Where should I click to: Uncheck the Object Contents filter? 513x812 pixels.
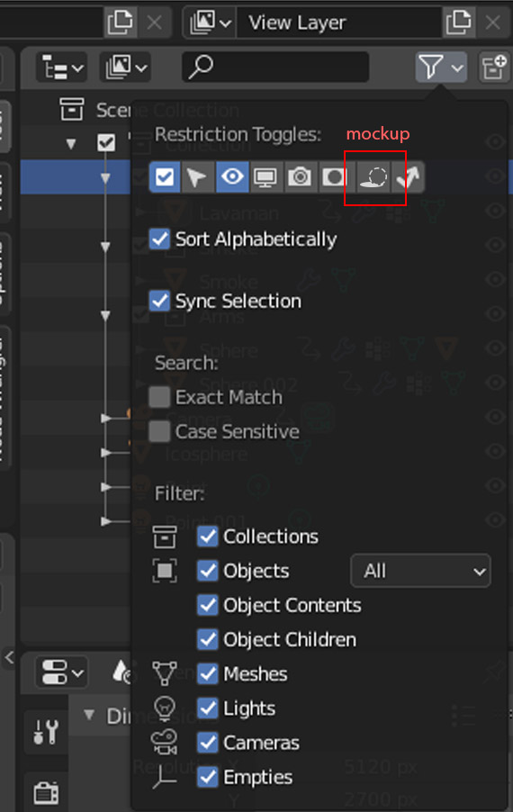[x=208, y=605]
